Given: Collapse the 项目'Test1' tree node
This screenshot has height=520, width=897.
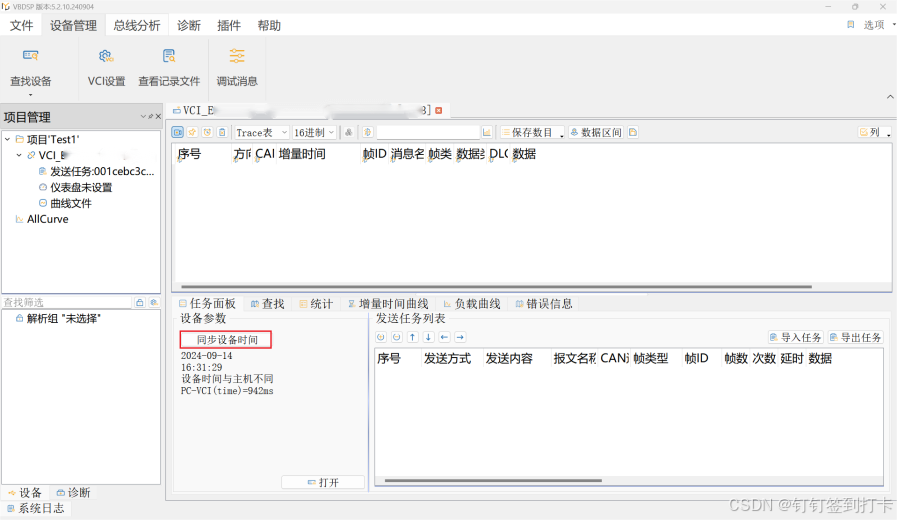Looking at the screenshot, I should click(7, 139).
